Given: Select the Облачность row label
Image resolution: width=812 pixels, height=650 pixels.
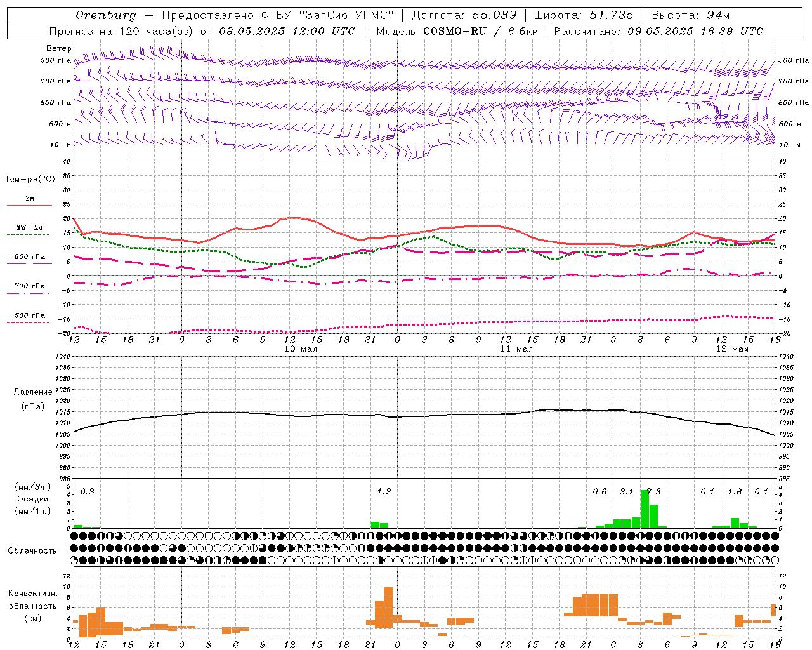Looking at the screenshot, I should pos(32,550).
